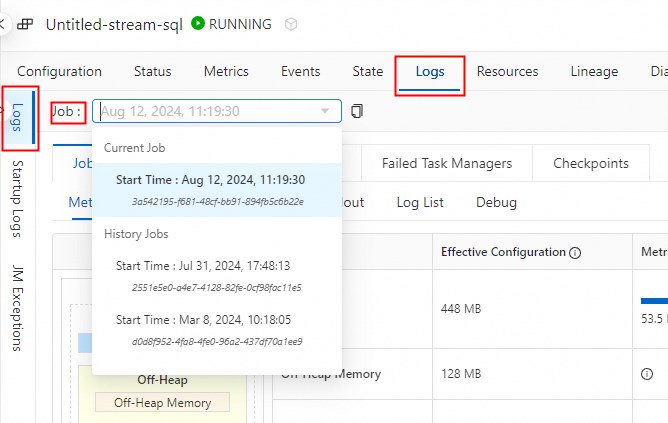Click the info icon in the 128 MB row
Image resolution: width=668 pixels, height=423 pixels.
(647, 374)
